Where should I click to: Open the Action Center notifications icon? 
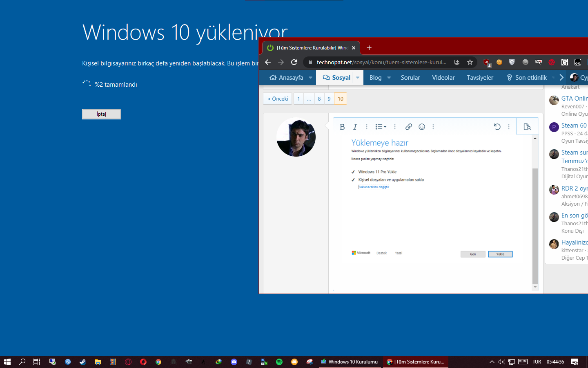pos(575,362)
